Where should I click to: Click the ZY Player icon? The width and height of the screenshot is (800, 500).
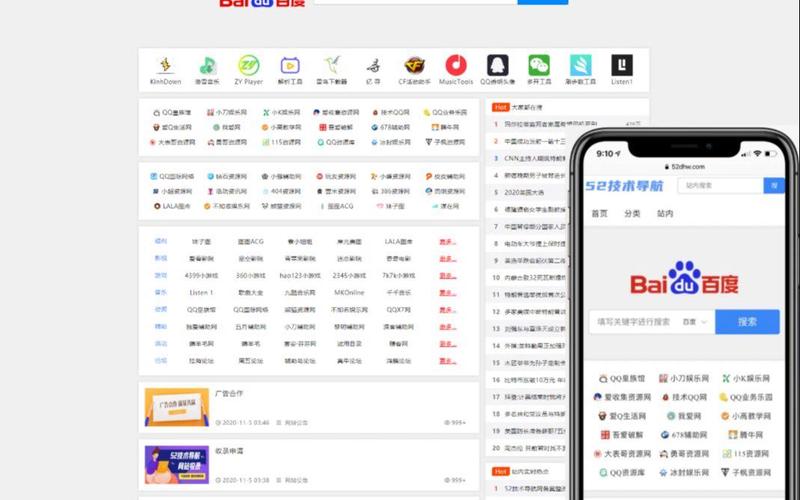[249, 67]
